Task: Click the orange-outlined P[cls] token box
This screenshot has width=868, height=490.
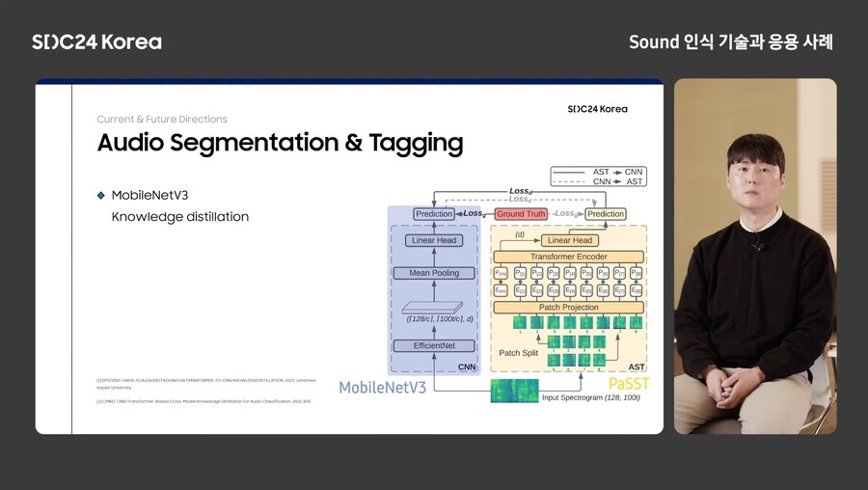Action: point(501,274)
